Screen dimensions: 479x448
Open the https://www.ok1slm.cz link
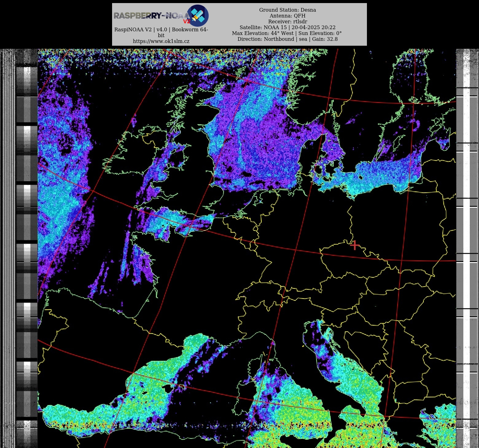tap(161, 41)
